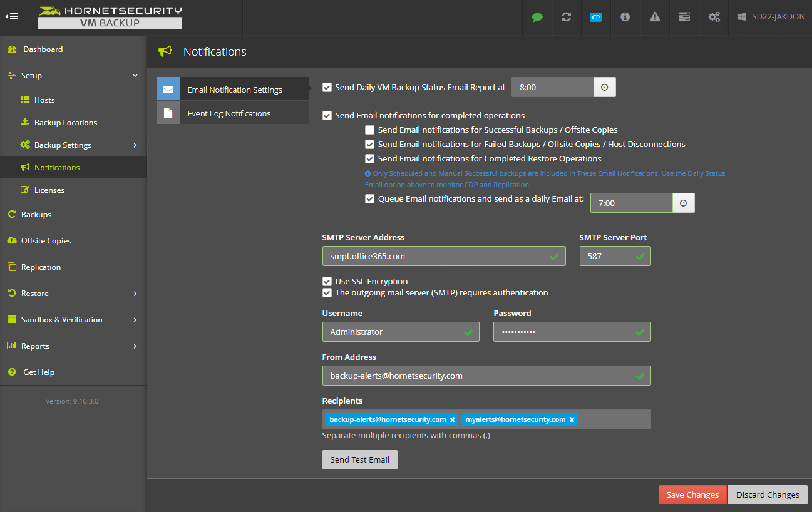Open the settings gears icon in top bar
Screen dimensions: 812x512
714,17
